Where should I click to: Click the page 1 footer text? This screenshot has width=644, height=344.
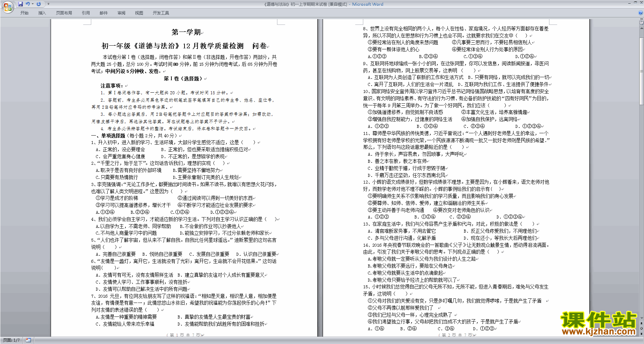click(184, 335)
